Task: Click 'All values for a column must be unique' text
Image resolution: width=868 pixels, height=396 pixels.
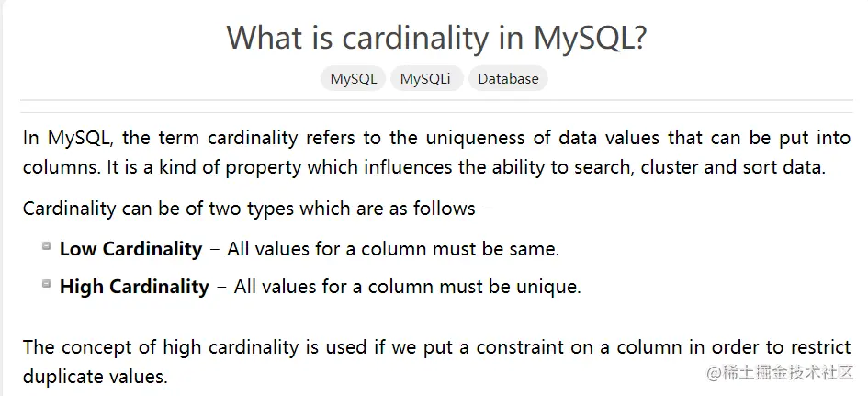Action: pos(408,287)
